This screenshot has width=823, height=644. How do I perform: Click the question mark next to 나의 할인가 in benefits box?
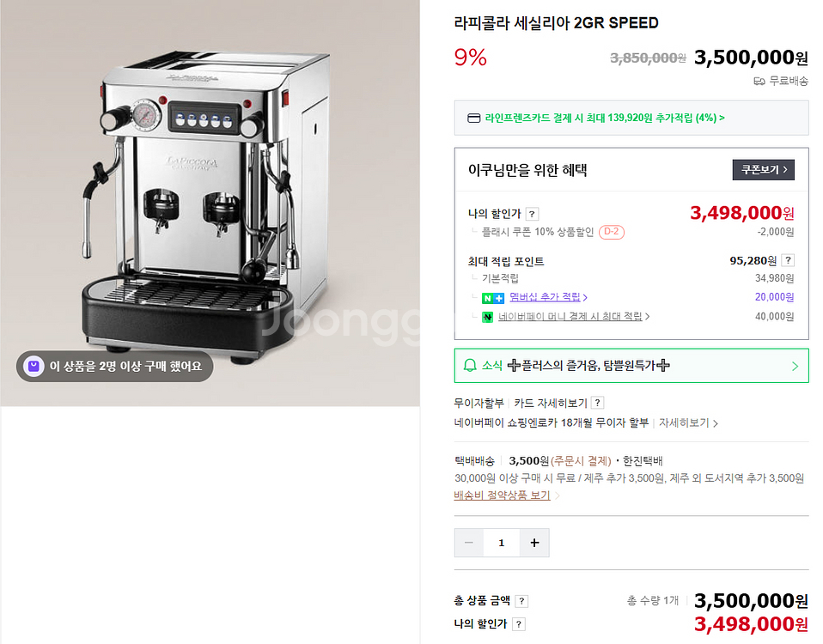coord(532,214)
